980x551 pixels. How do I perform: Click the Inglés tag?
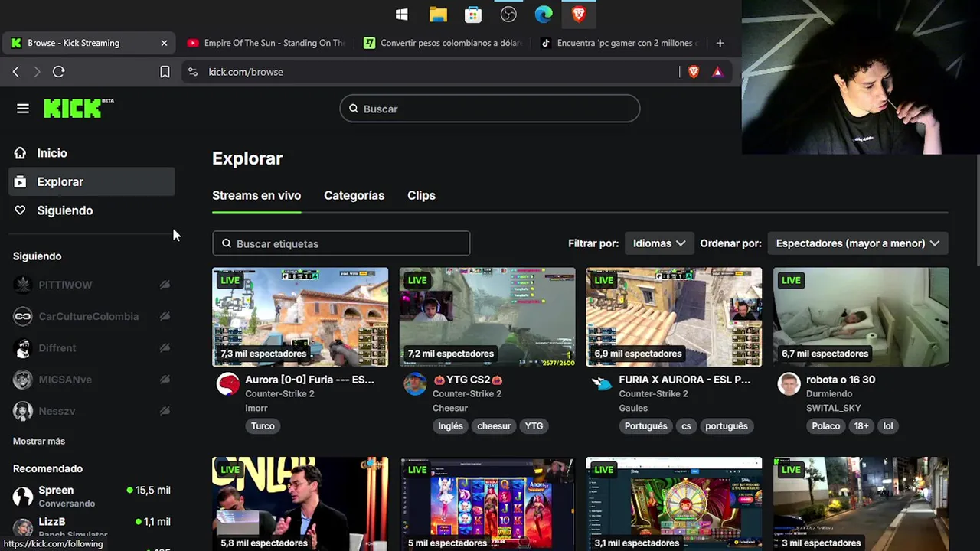tap(450, 426)
